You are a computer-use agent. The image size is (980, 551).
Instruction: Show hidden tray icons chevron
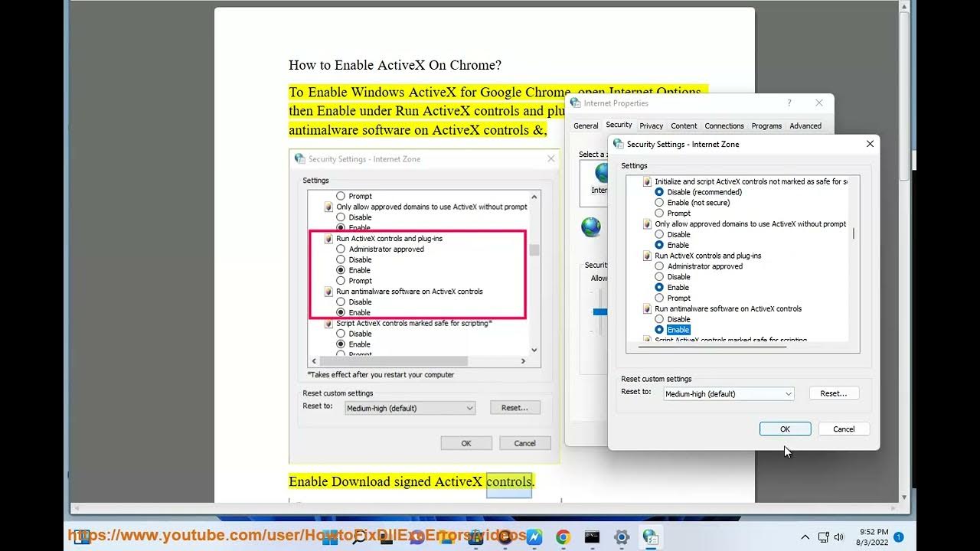[x=805, y=537]
